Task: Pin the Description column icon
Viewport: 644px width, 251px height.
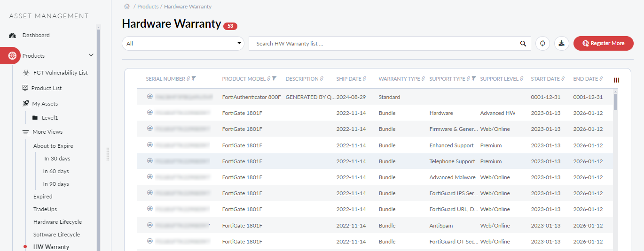Action: tap(322, 79)
